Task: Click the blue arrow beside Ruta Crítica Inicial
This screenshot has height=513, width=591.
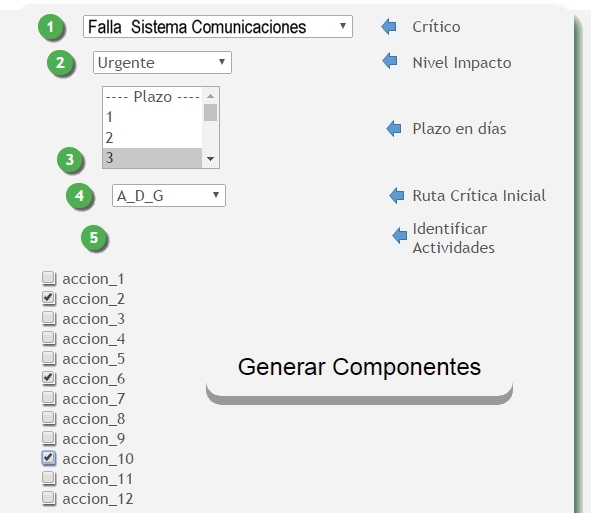Action: tap(397, 196)
